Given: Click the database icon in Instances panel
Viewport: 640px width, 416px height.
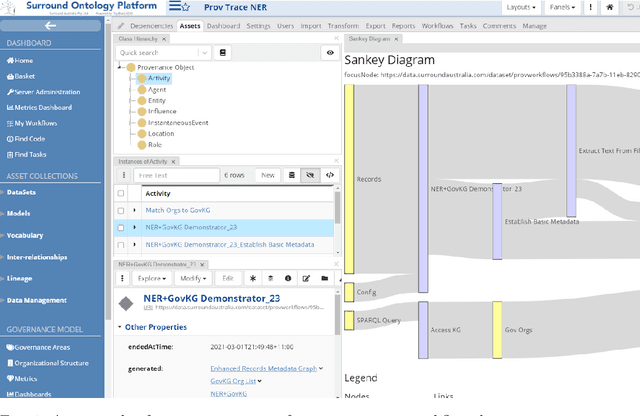Looking at the screenshot, I should [x=292, y=175].
